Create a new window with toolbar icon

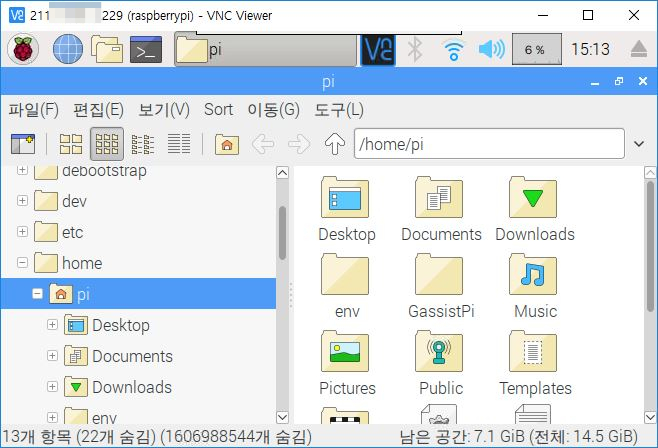click(23, 144)
